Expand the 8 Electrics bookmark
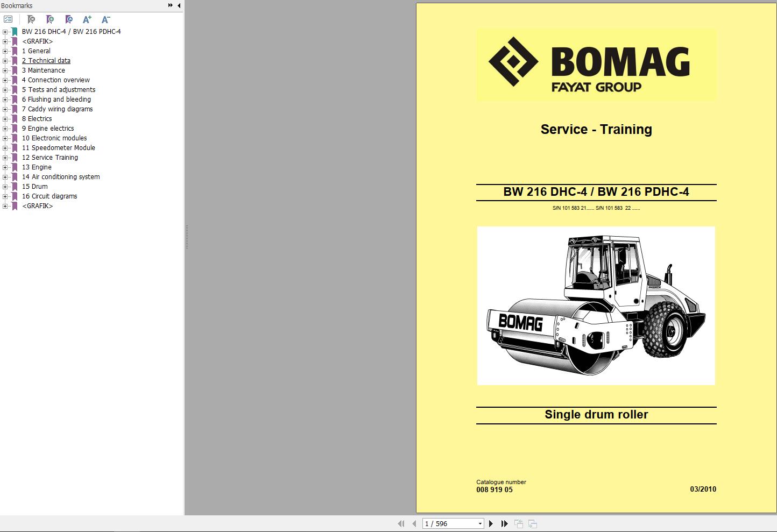This screenshot has width=777, height=532. [5, 118]
